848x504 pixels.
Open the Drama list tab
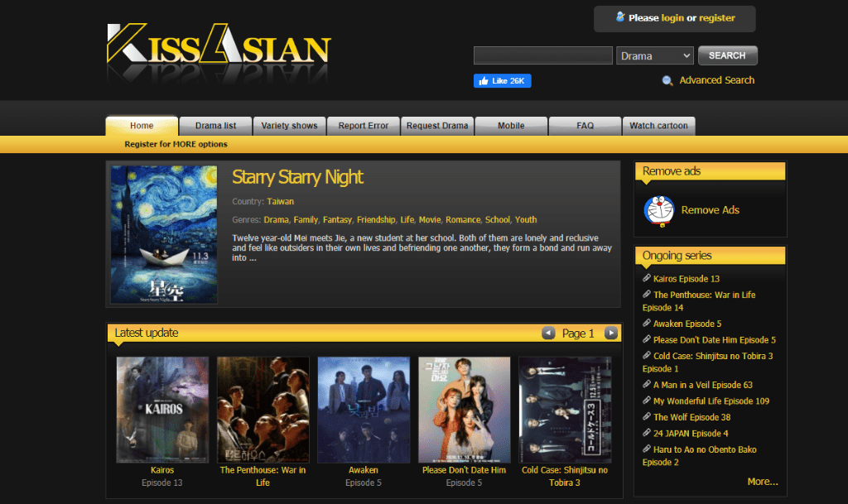pos(216,126)
